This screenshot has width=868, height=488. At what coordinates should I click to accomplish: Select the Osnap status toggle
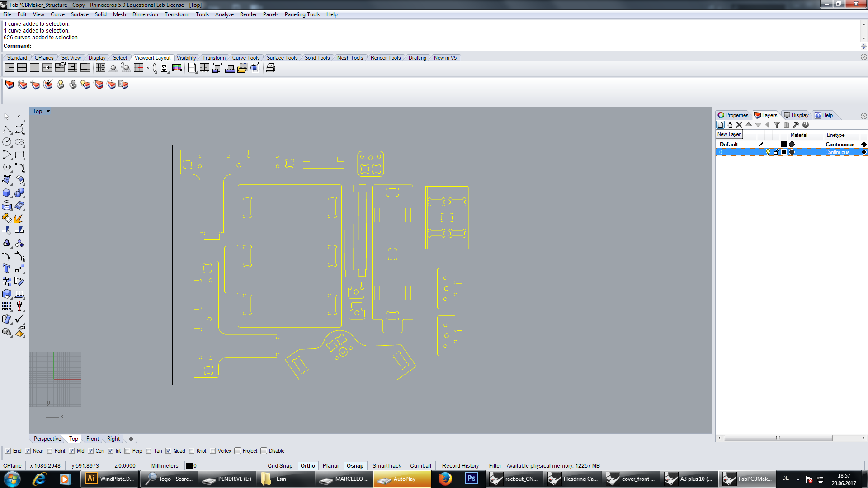[355, 465]
